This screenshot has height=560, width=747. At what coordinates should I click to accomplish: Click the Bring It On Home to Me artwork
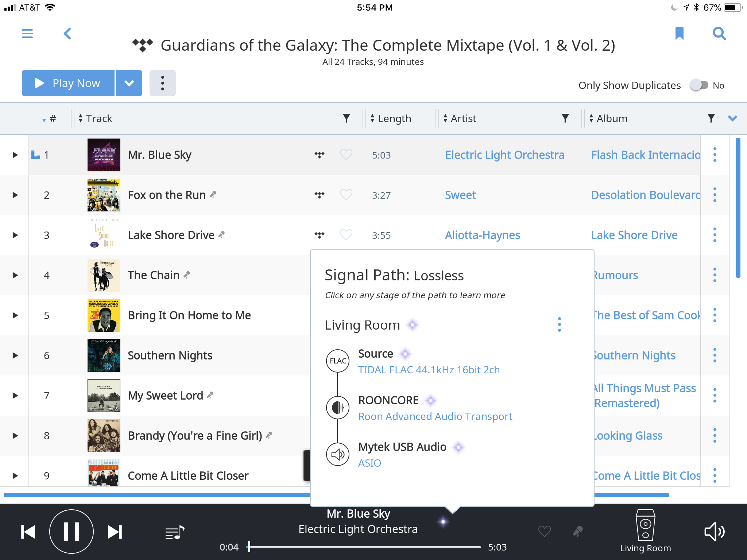click(104, 315)
